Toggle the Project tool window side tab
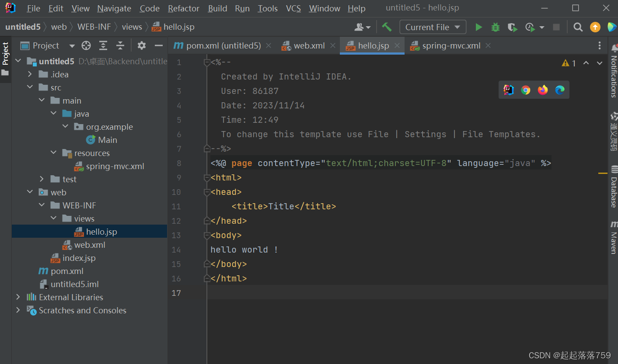618x364 pixels. (5, 59)
